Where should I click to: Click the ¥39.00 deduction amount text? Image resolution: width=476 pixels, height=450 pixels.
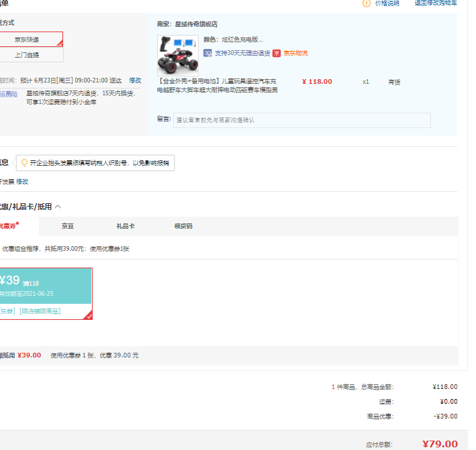pos(29,355)
